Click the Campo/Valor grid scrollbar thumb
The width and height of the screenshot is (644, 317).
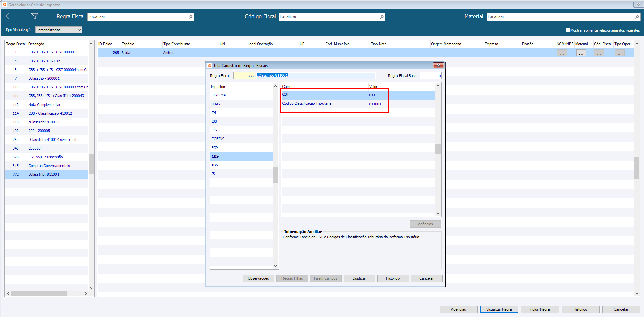[x=438, y=149]
